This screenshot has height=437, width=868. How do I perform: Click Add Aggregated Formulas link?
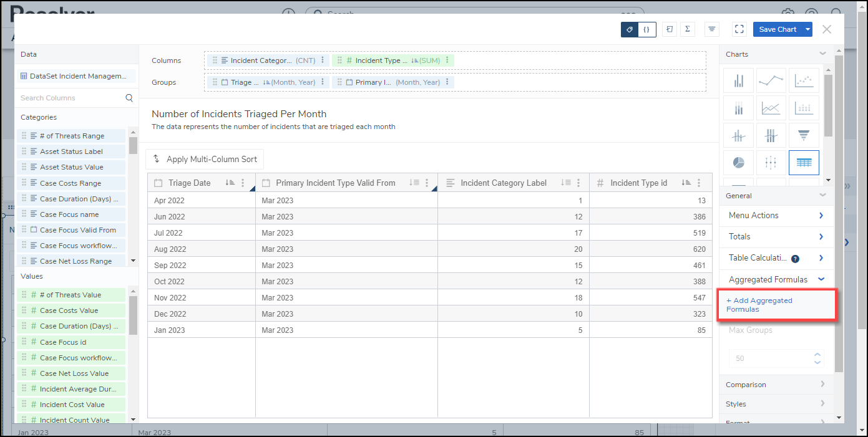point(759,305)
